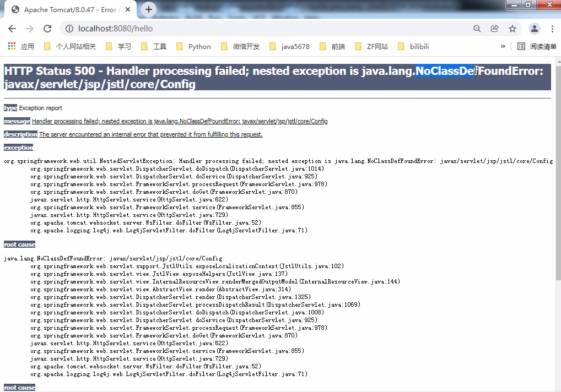Expand hidden bookmarks with the chevron
Image resolution: width=561 pixels, height=392 pixels.
tap(502, 46)
